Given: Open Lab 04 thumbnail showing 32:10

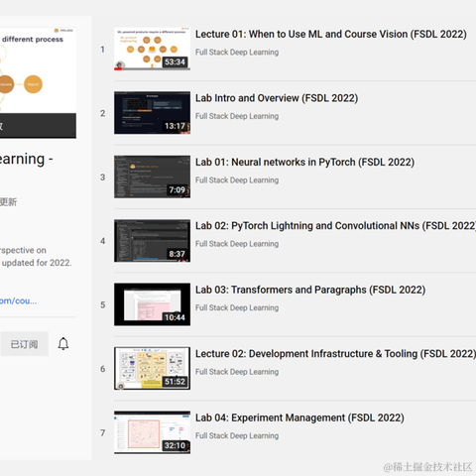Looking at the screenshot, I should coord(152,432).
